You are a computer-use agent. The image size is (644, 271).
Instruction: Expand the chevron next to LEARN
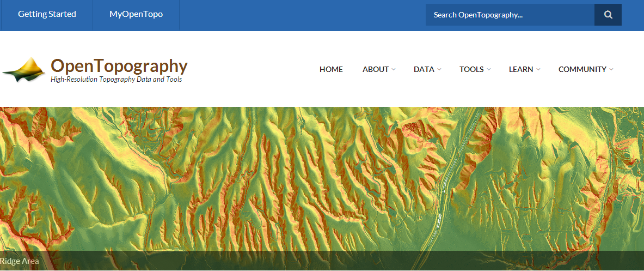pos(538,69)
